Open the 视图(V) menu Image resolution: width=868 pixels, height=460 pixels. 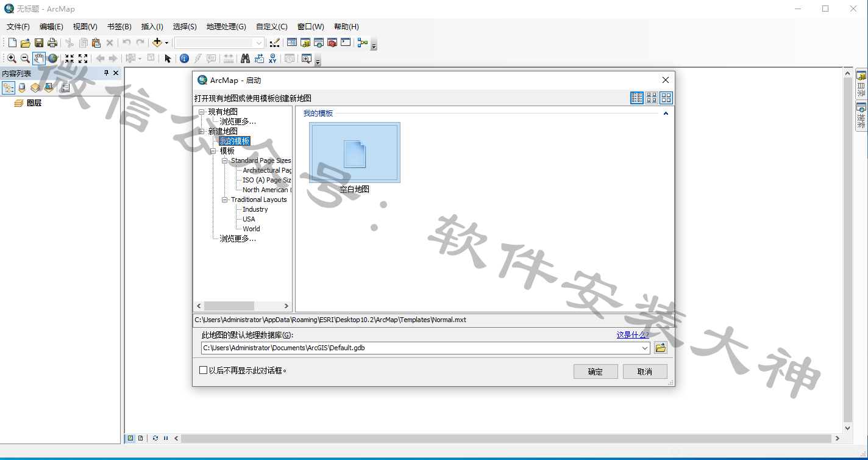pyautogui.click(x=85, y=27)
